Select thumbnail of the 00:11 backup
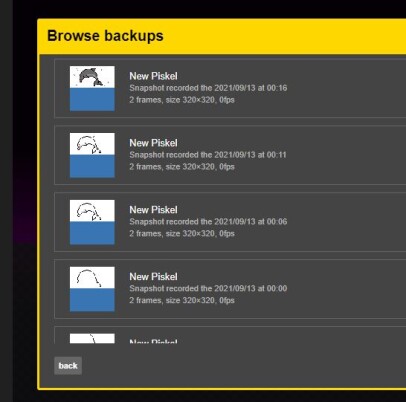406x402 pixels. tap(92, 155)
